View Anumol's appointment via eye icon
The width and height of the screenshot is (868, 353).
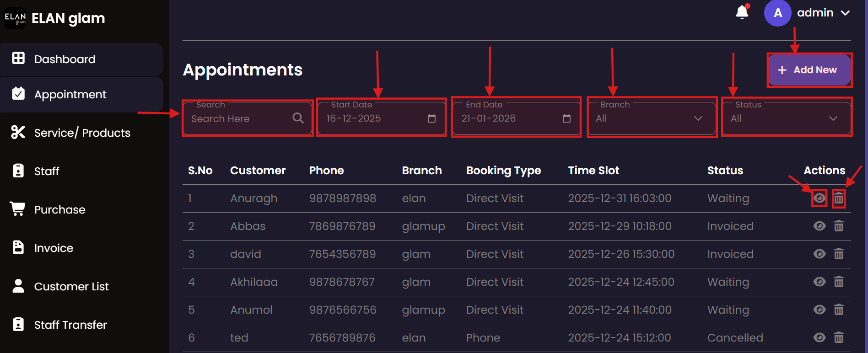point(819,310)
